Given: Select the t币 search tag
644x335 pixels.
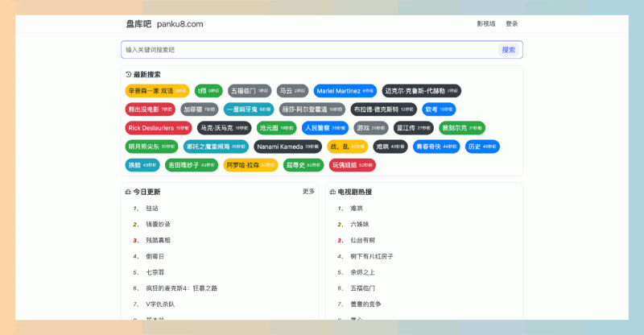Looking at the screenshot, I should [x=208, y=91].
